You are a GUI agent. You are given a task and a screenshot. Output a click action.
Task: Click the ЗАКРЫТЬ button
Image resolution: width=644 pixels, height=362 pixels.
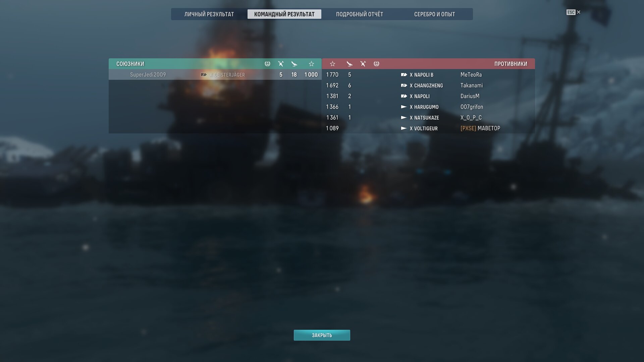click(x=322, y=335)
